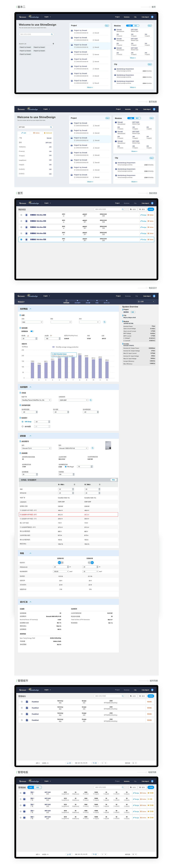The width and height of the screenshot is (173, 868).
Task: Click magnifier in empty search box on first home screen
Action: [52, 34]
